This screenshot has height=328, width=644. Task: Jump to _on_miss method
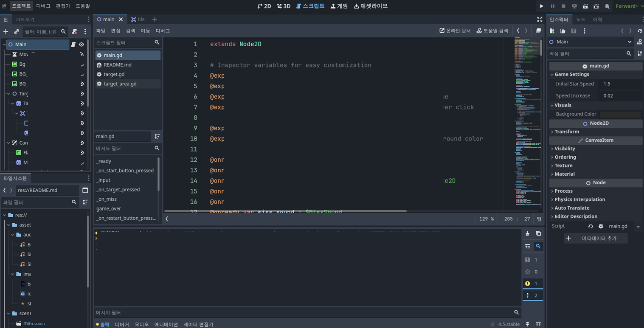click(107, 199)
